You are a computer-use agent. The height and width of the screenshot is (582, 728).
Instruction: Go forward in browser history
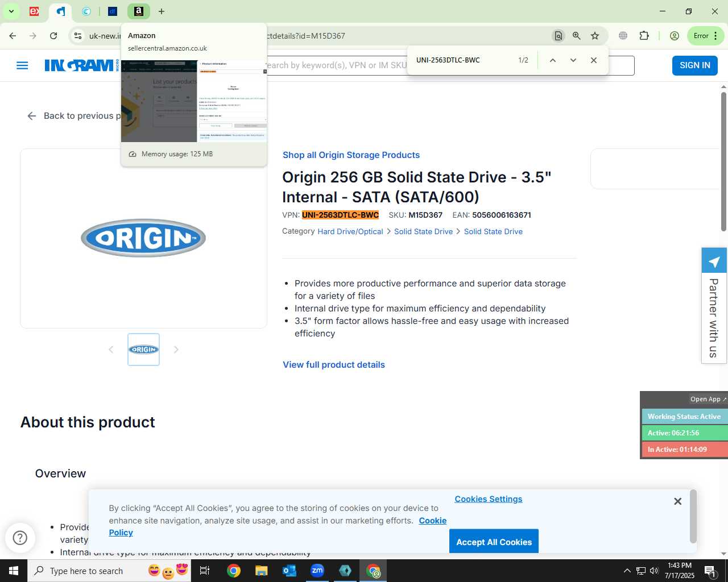coord(33,36)
